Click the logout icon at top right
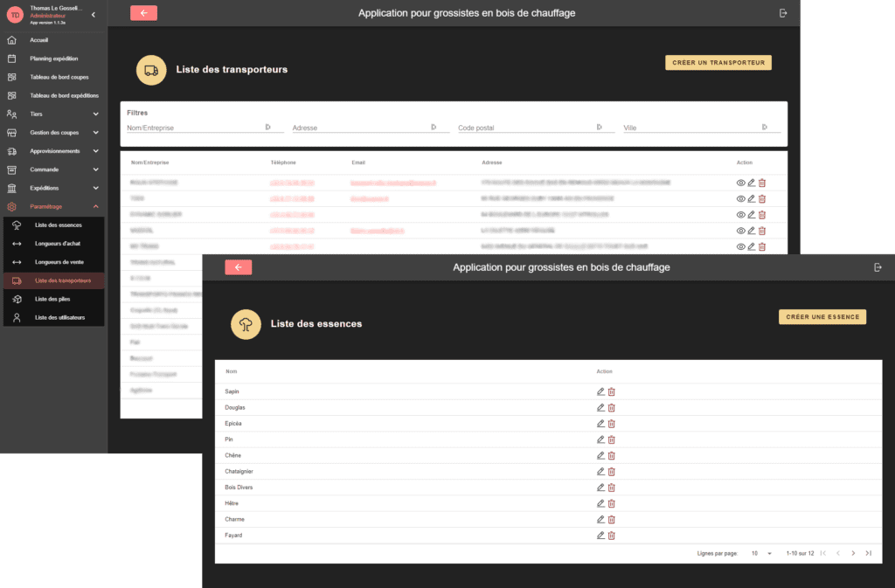The image size is (895, 588). (x=878, y=267)
